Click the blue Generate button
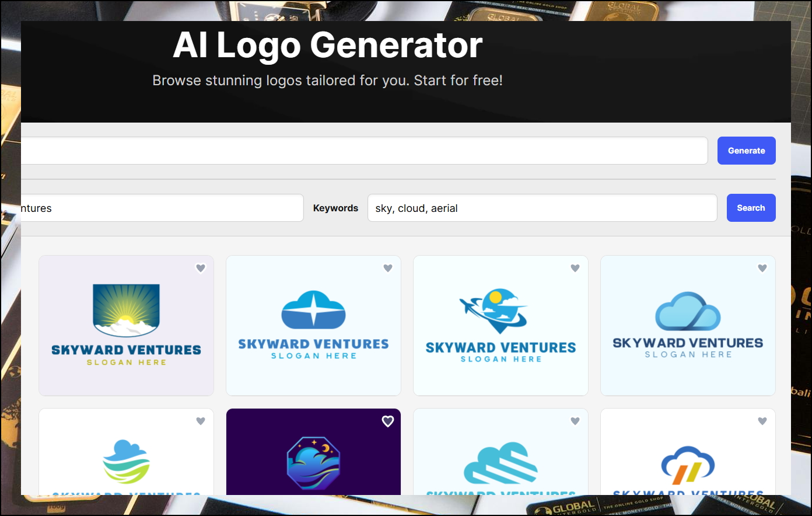This screenshot has height=516, width=812. click(x=746, y=151)
